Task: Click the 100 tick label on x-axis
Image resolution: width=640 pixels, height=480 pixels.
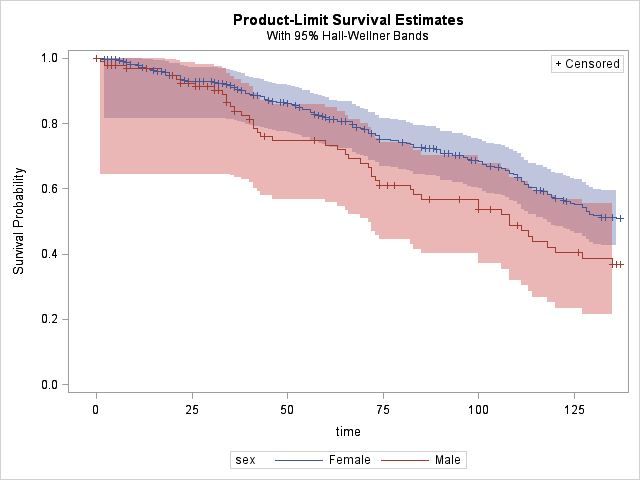Action: (478, 410)
